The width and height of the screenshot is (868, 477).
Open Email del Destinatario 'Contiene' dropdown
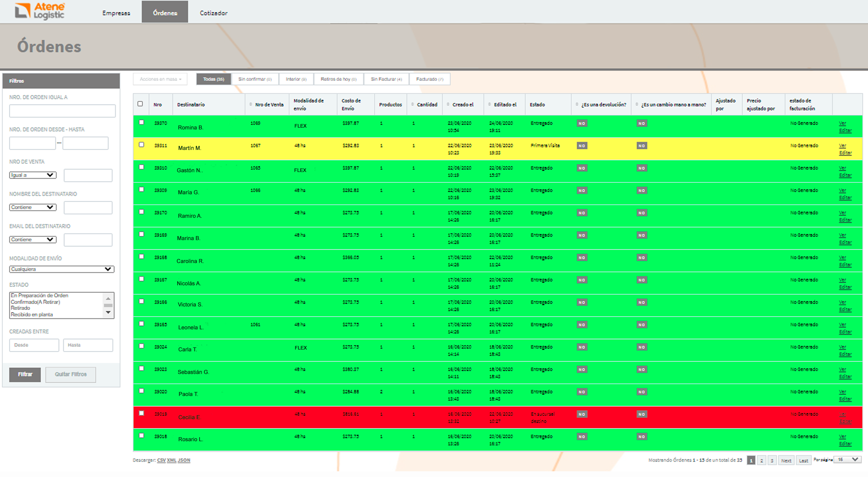point(33,239)
